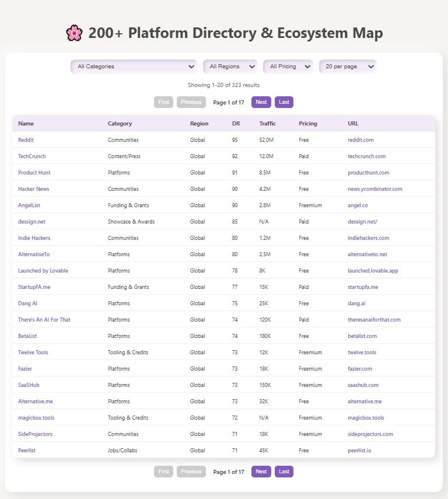Change the 20 per page dropdown
This screenshot has width=448, height=499.
[x=348, y=67]
